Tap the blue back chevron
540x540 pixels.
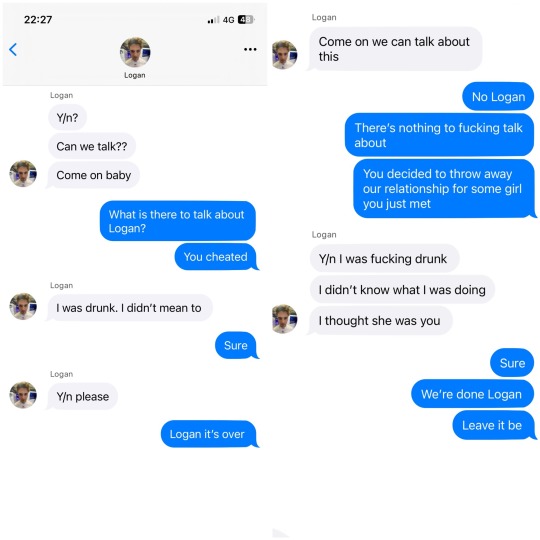click(13, 50)
